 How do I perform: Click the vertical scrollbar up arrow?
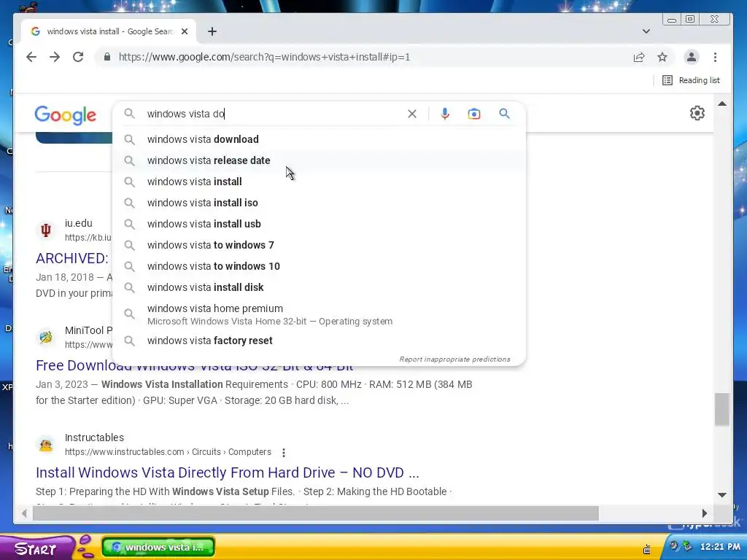tap(722, 104)
